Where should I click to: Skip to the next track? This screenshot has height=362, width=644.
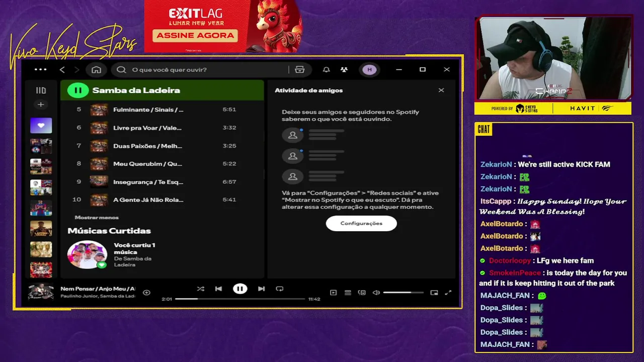[261, 289]
